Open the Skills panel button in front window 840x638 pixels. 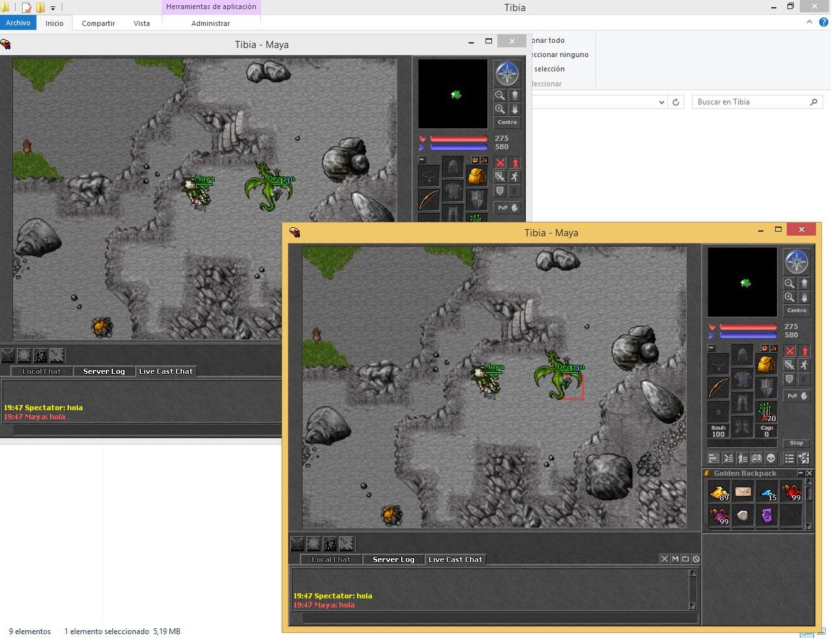click(x=714, y=458)
